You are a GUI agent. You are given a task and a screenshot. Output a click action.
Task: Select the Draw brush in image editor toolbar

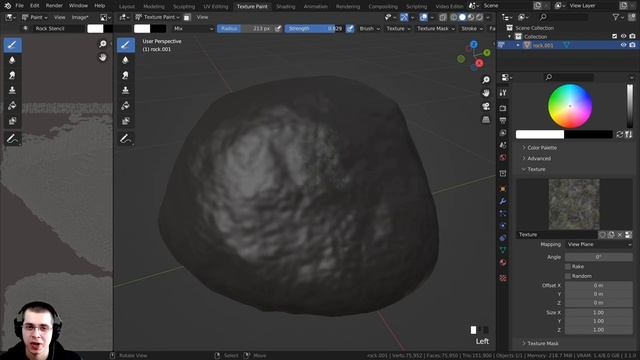(x=12, y=45)
